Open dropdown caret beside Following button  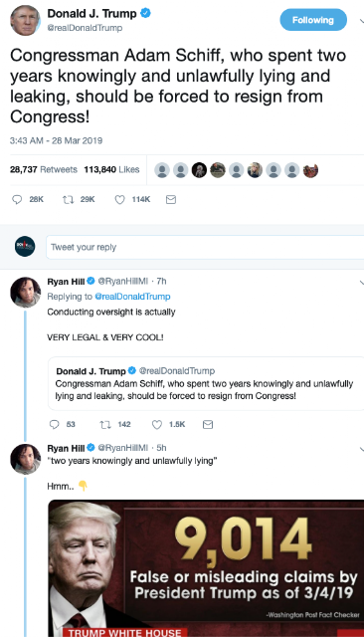pyautogui.click(x=361, y=21)
